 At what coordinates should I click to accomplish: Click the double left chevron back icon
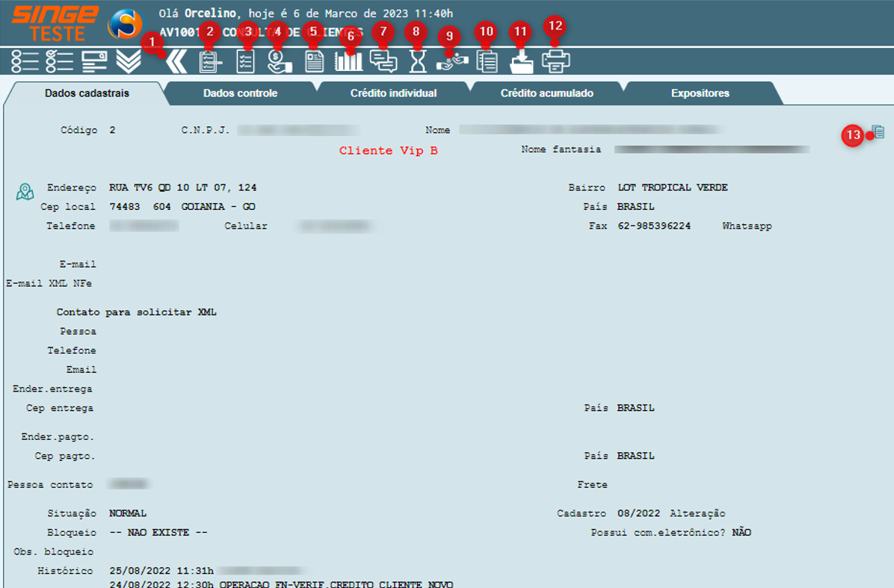(x=176, y=61)
